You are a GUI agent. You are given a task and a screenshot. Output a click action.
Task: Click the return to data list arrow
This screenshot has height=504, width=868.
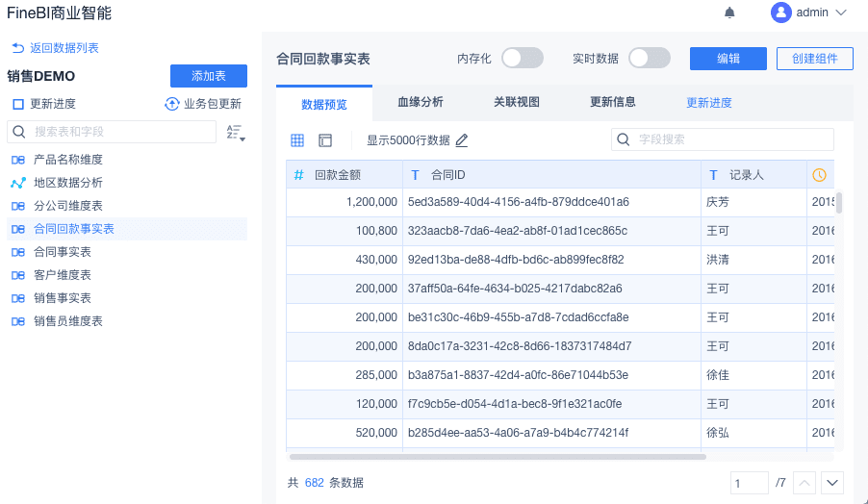(17, 48)
